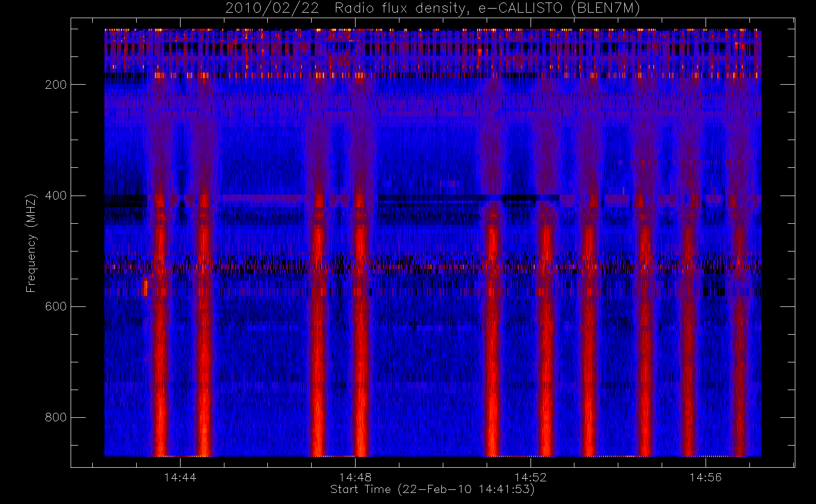Click the 600 frequency tick label
The width and height of the screenshot is (816, 504).
(56, 306)
